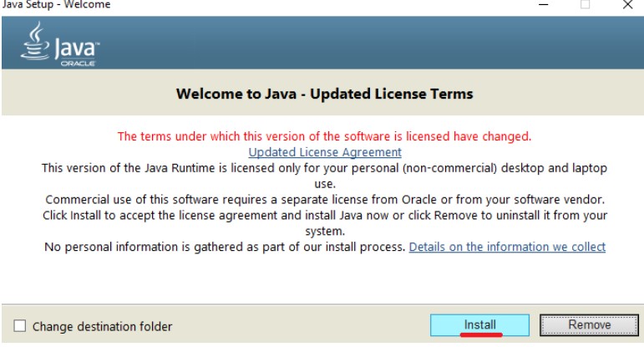Image resolution: width=644 pixels, height=347 pixels.
Task: Close the Java Setup window
Action: (x=628, y=6)
